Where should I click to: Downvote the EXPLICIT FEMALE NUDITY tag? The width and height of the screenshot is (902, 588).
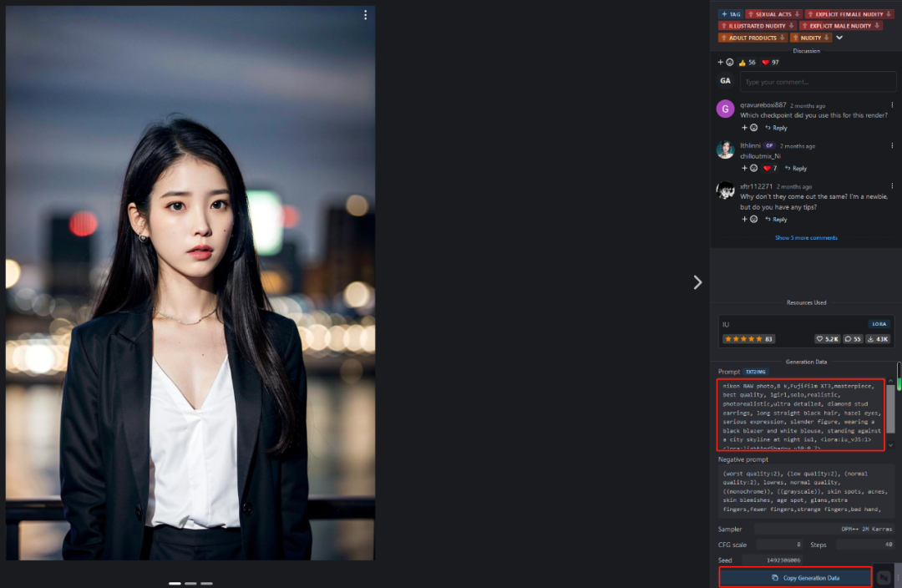pyautogui.click(x=888, y=14)
